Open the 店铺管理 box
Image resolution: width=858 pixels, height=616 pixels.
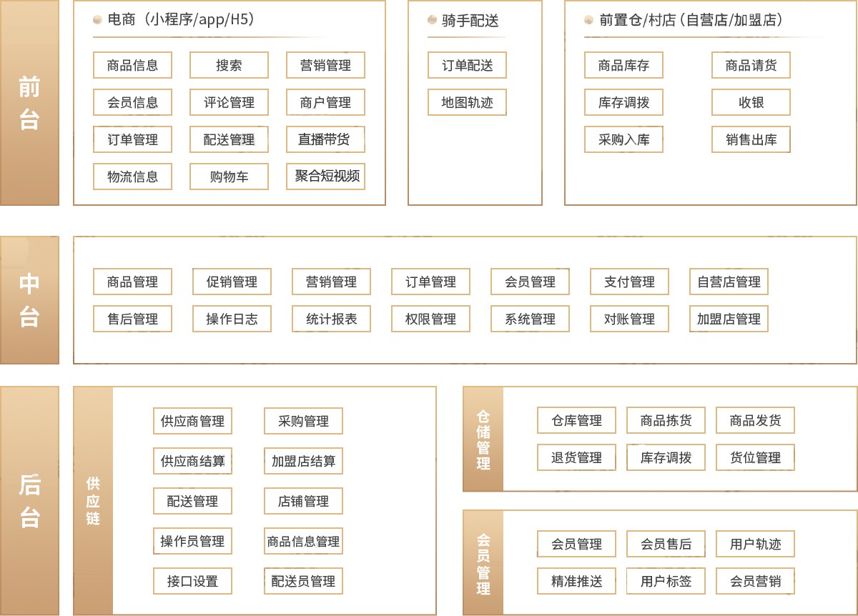click(x=303, y=501)
